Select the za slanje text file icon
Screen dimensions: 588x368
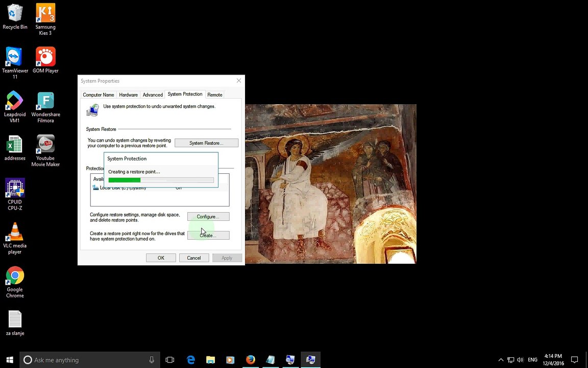[15, 323]
